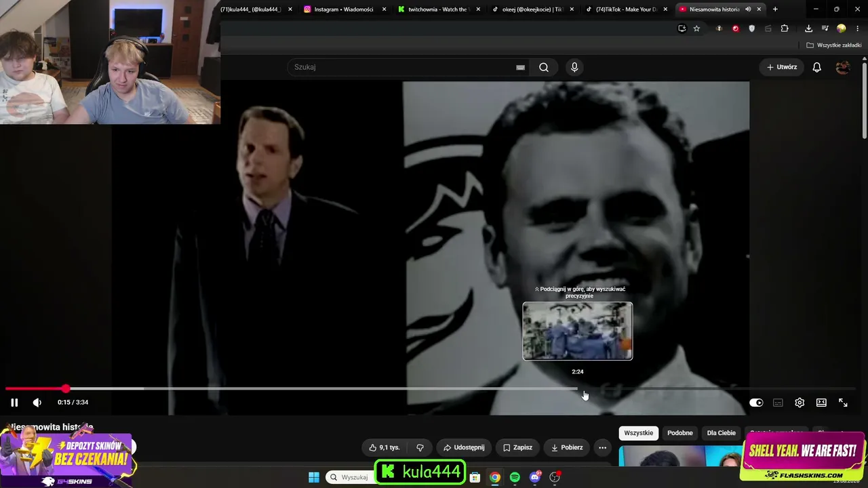Click the install app icon in the address bar
This screenshot has width=868, height=488.
point(682,28)
